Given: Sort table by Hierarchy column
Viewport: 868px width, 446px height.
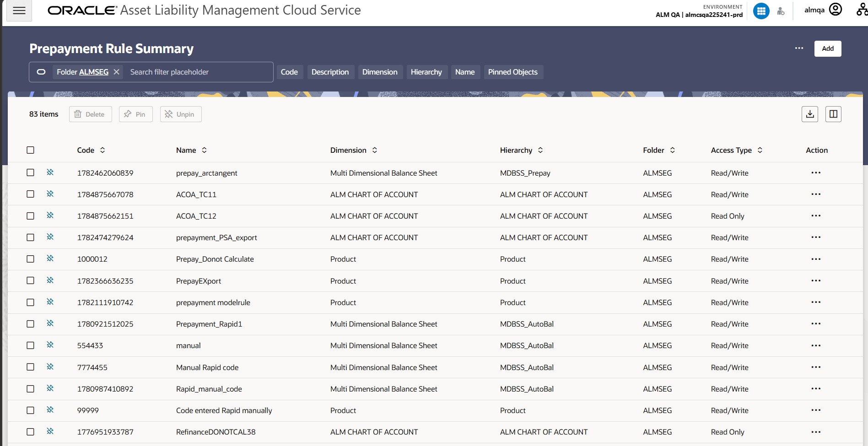Looking at the screenshot, I should point(540,150).
